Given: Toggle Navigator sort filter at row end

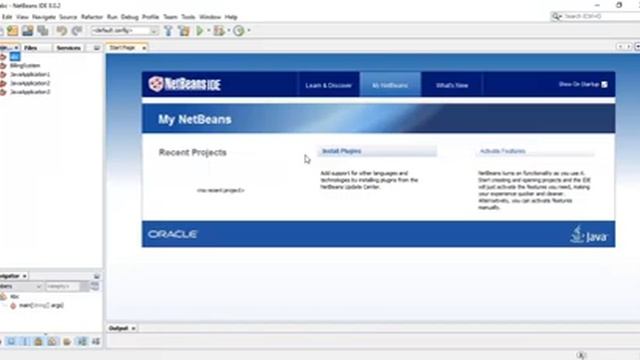Looking at the screenshot, I should [95, 286].
